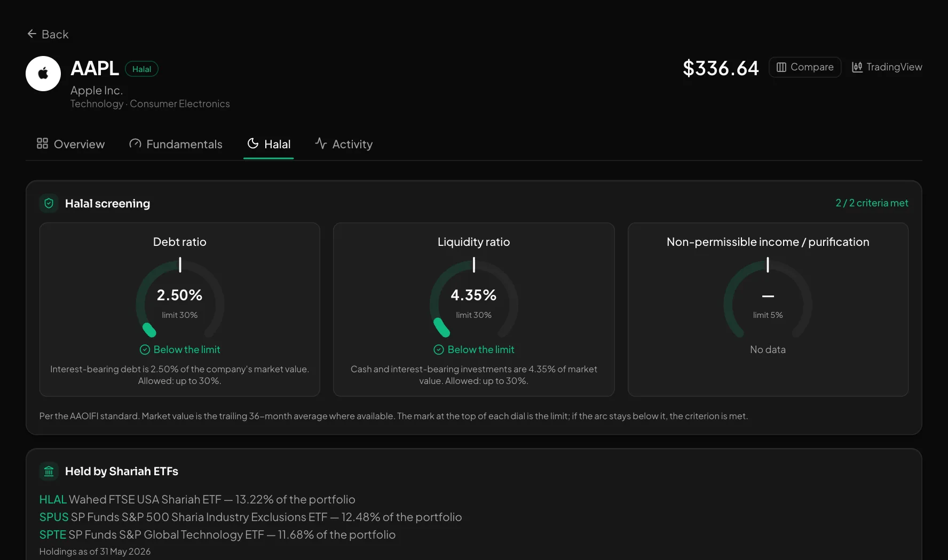Image resolution: width=948 pixels, height=560 pixels.
Task: Click 'Technology · Consumer Electronics' sector text
Action: point(150,104)
